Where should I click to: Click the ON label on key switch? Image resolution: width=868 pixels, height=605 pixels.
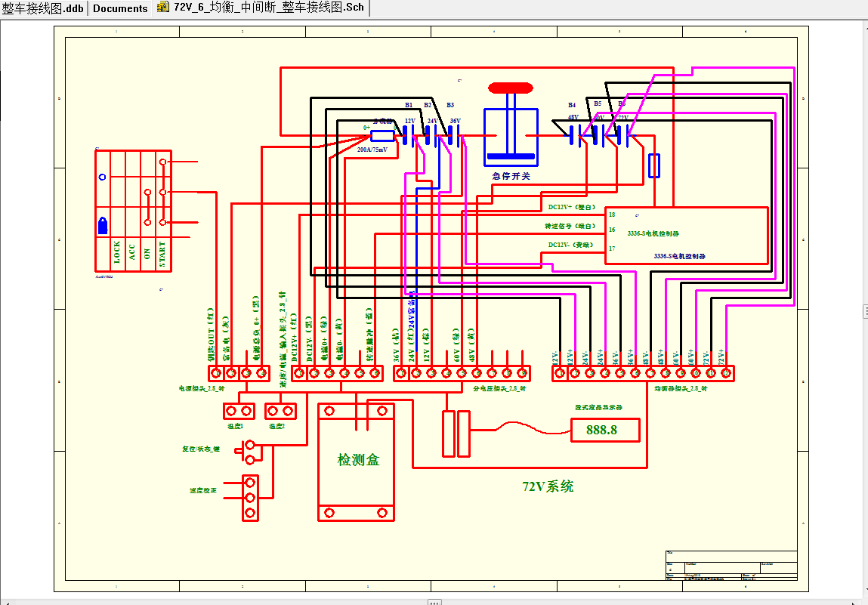pyautogui.click(x=147, y=254)
